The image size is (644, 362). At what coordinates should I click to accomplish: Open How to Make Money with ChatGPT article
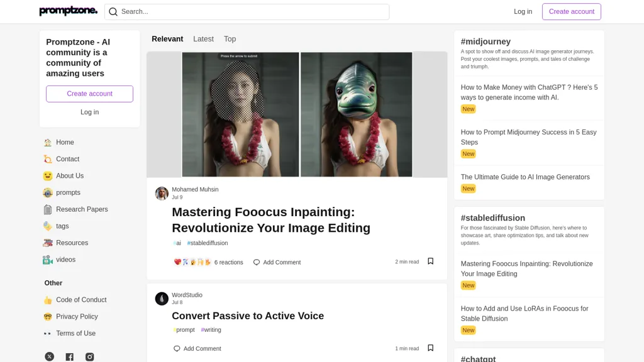tap(529, 92)
